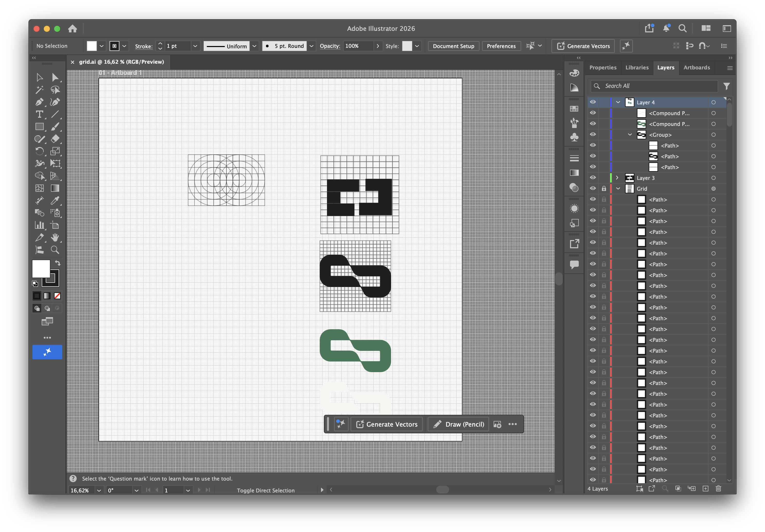
Task: Select the Selection tool arrow
Action: [39, 78]
